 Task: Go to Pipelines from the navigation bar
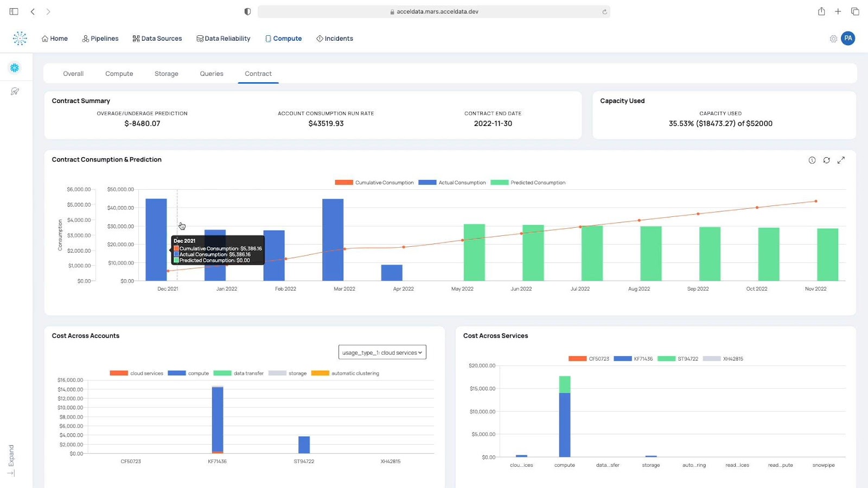[x=100, y=38]
